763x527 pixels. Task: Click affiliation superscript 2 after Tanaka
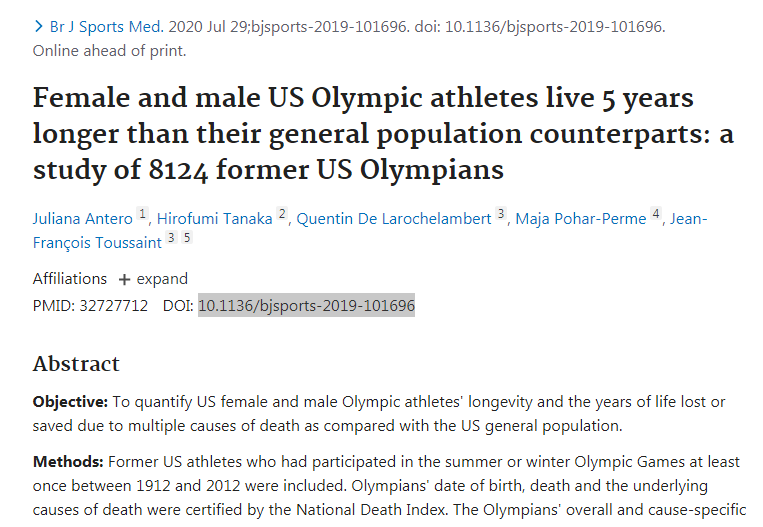click(x=282, y=215)
